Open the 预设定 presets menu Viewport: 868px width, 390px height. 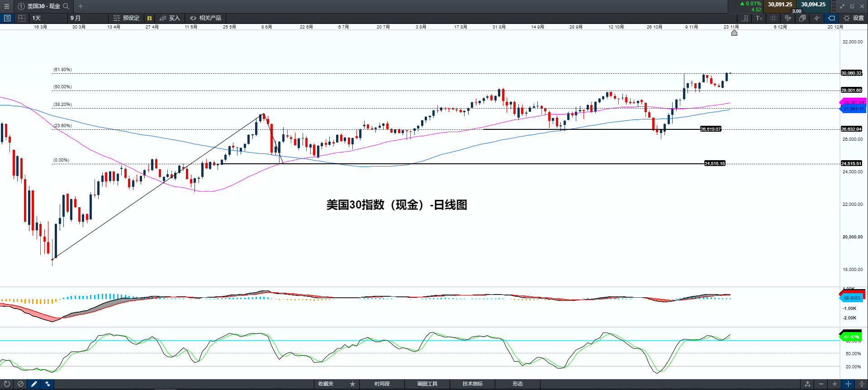[127, 18]
